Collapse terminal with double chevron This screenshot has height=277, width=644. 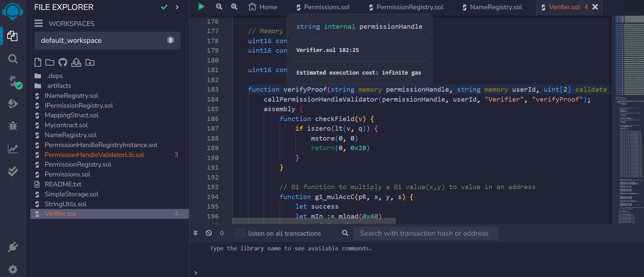pyautogui.click(x=196, y=233)
